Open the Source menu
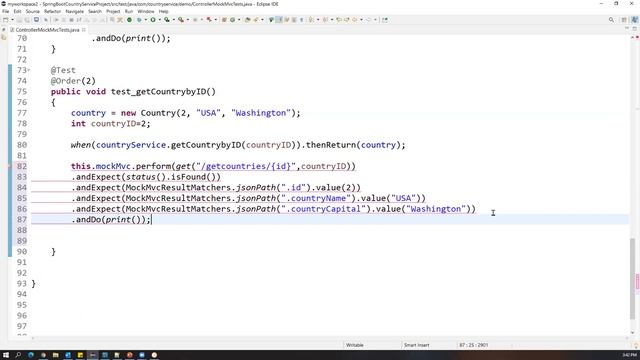The image size is (640, 360). pyautogui.click(x=33, y=11)
